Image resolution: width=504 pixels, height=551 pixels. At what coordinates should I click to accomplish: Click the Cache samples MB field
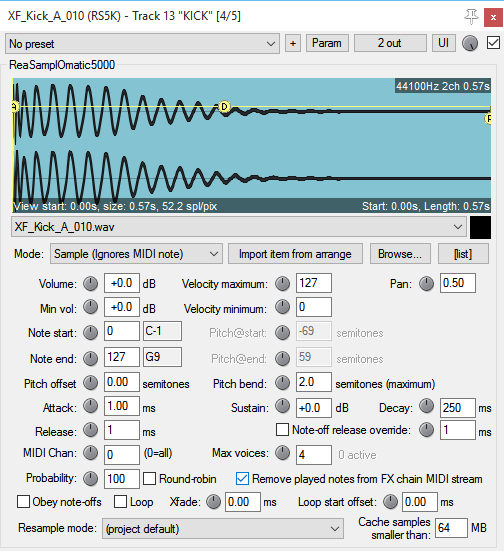tap(451, 528)
